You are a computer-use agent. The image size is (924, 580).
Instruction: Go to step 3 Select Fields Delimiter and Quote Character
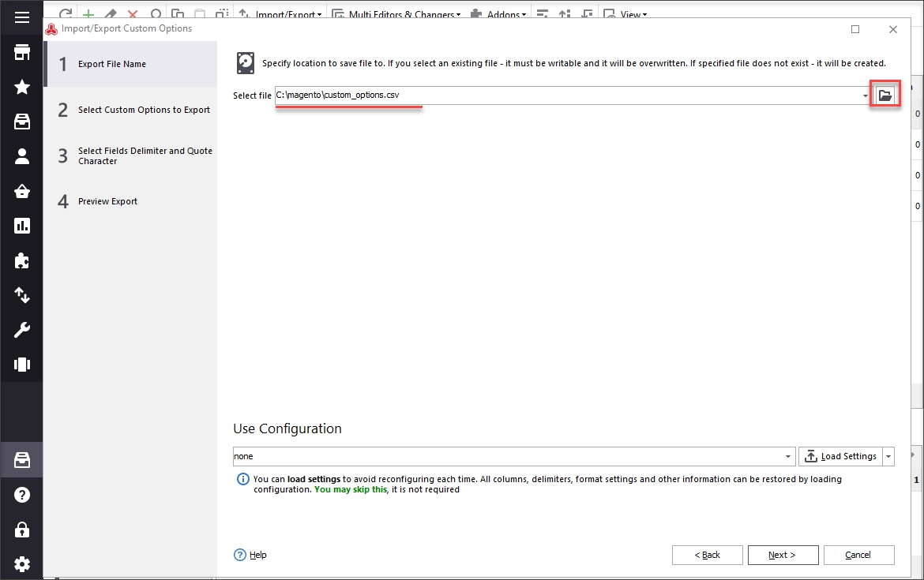(131, 156)
